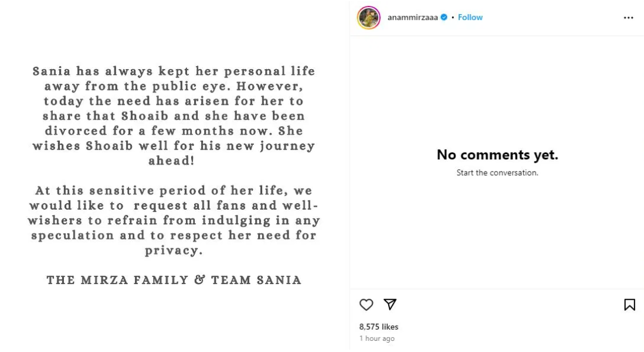Click the share paper plane icon
Viewport: 644px width, 352px height.
click(x=389, y=305)
